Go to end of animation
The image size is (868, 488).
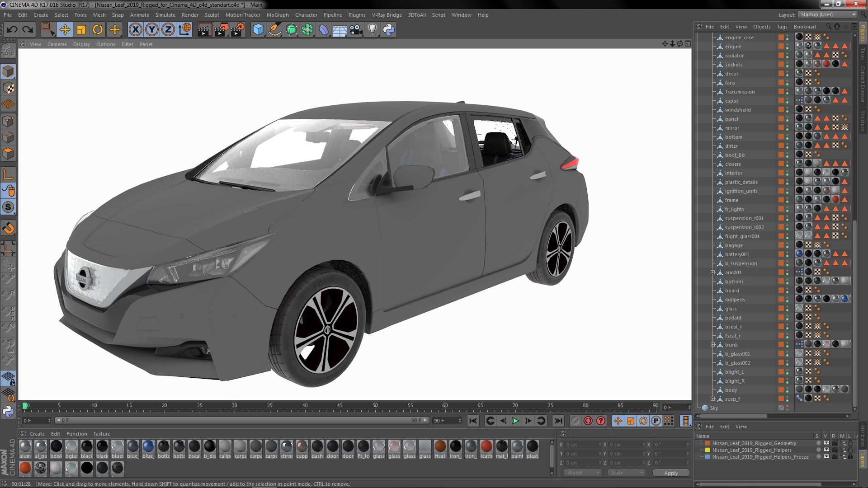(x=559, y=421)
